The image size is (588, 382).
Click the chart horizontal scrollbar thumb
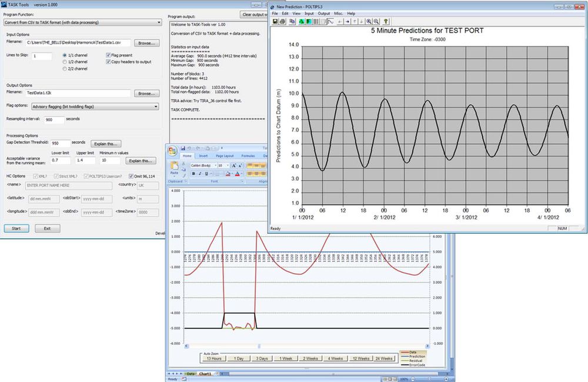pos(259,346)
